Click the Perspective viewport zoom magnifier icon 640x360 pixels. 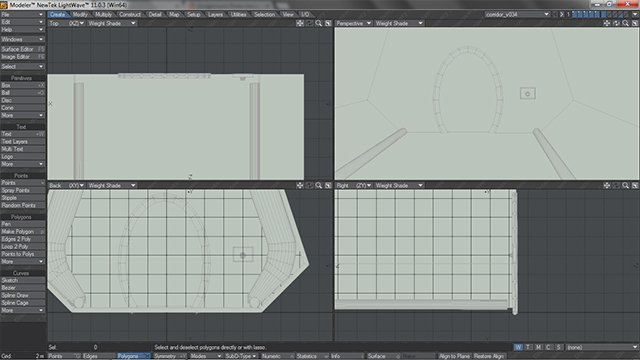[x=626, y=23]
